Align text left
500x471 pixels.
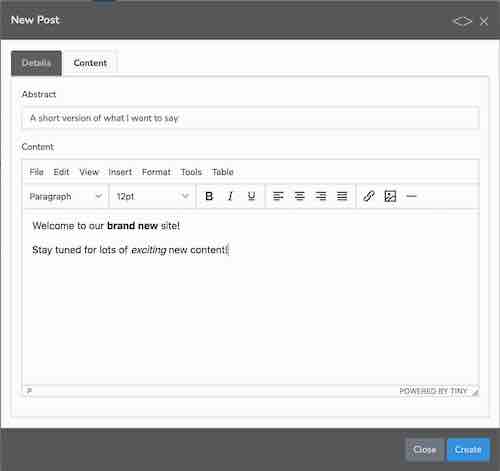tap(278, 196)
